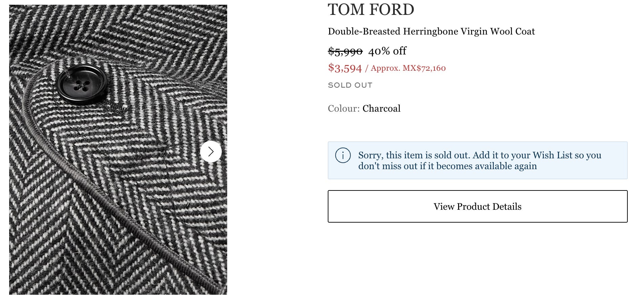Click the Approx. MX$72,160 converted price
This screenshot has width=644, height=295.
coord(408,68)
